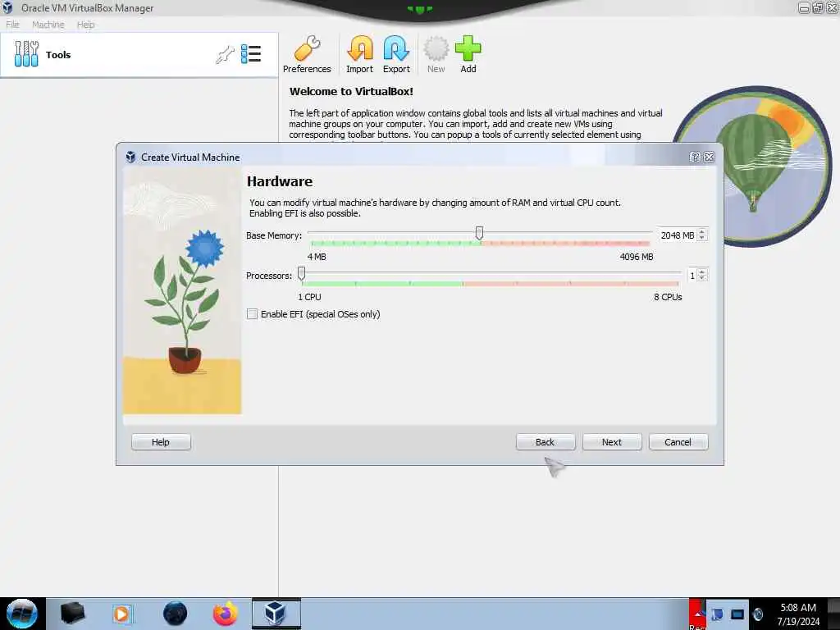Open the dark globe taskbar icon
The image size is (840, 630).
176,614
